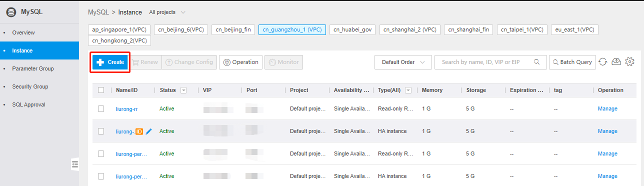Screen dimensions: 644x186
Task: Select region cn_hongkong_2(VPC)
Action: 119,40
